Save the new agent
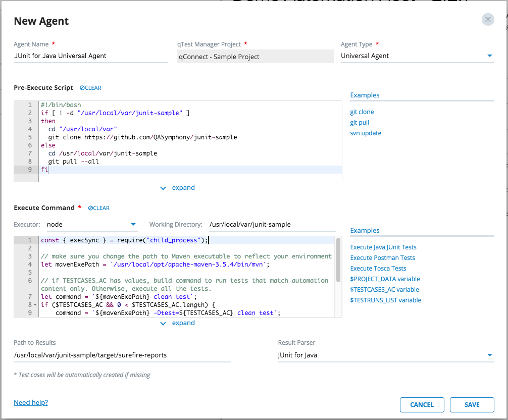The height and width of the screenshot is (420, 508). [472, 405]
